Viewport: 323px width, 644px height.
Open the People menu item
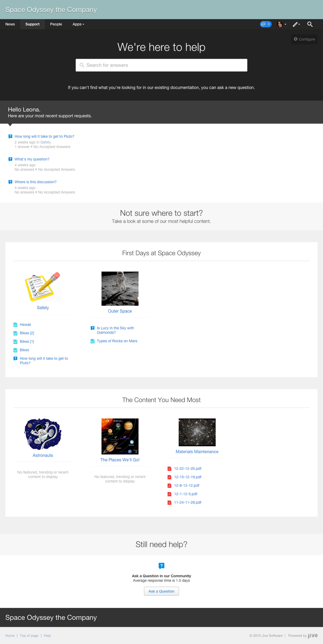pos(56,24)
